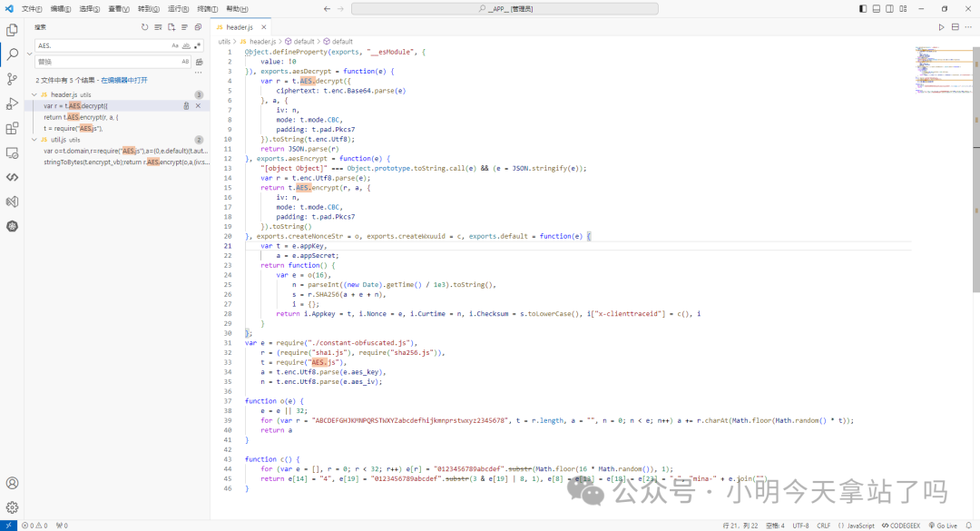The height and width of the screenshot is (531, 980).
Task: Toggle Use Regular Expression in search box
Action: point(197,45)
